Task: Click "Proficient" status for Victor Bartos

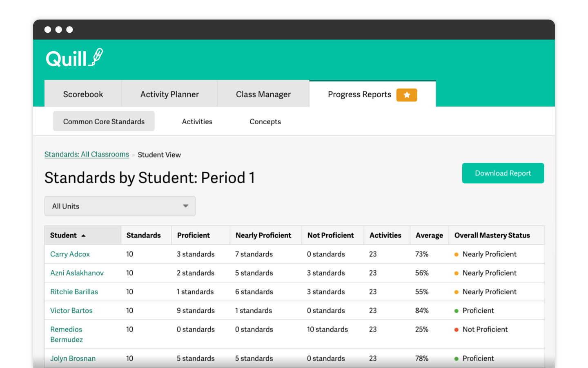Action: point(478,310)
